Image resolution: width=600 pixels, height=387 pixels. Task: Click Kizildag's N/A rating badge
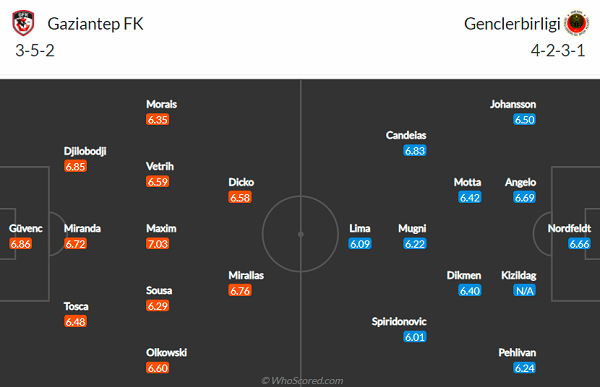click(524, 291)
